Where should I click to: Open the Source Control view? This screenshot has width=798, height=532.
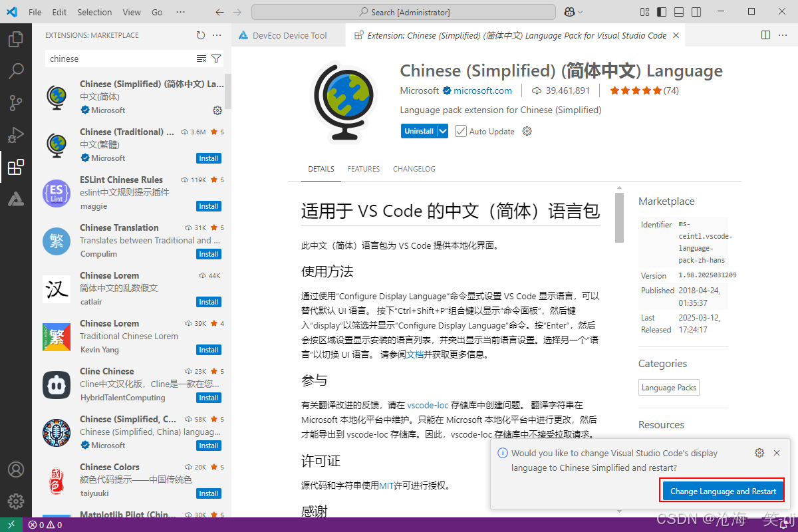[x=16, y=103]
